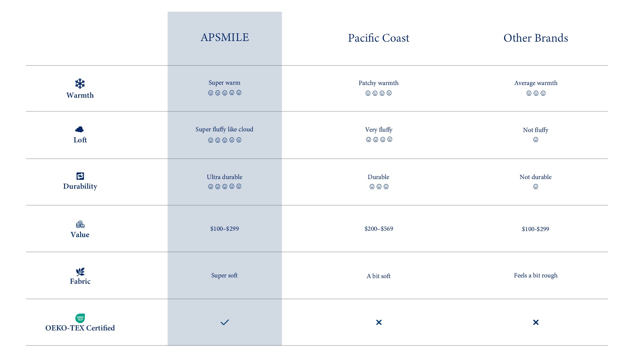Click the Feels a bit rough text

(536, 275)
